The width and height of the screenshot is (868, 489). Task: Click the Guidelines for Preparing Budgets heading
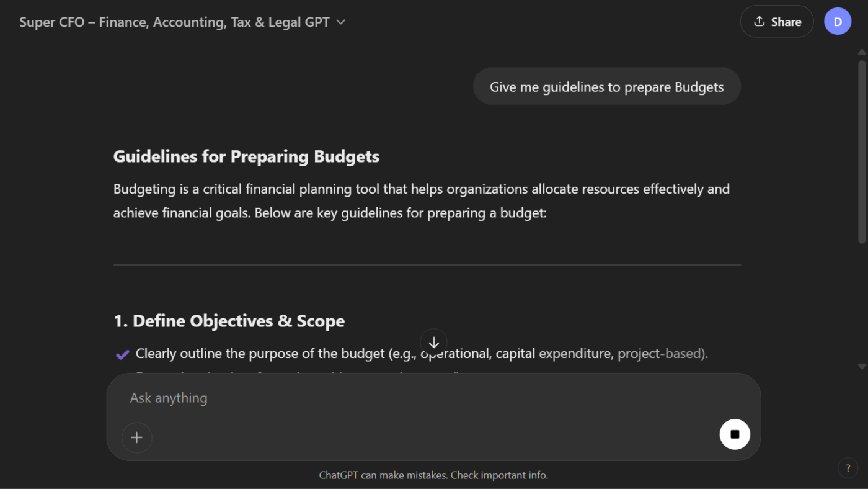(x=246, y=156)
